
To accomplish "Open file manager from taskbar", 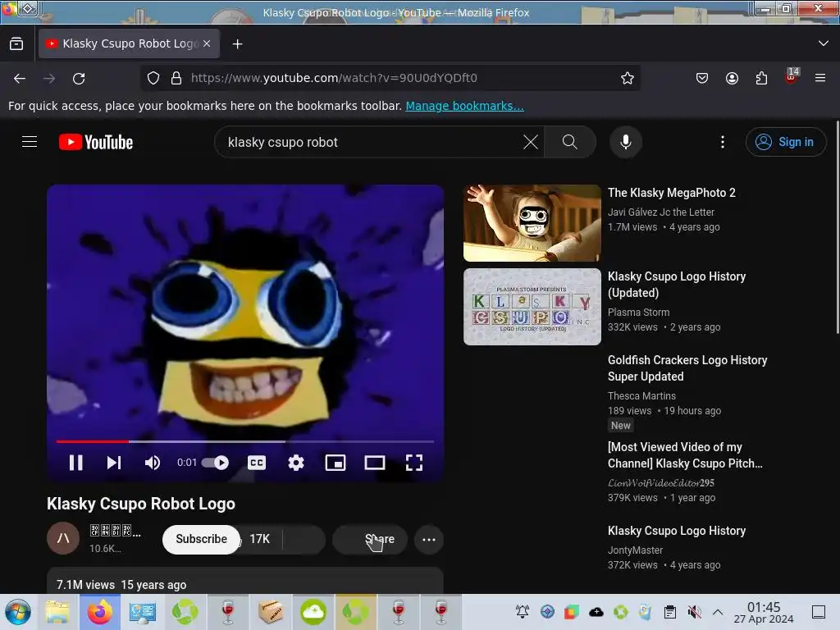I will pyautogui.click(x=57, y=612).
